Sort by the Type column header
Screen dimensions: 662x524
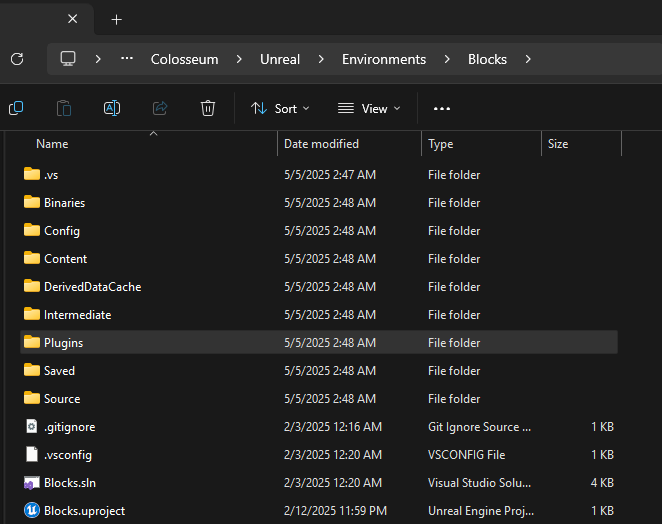(440, 144)
